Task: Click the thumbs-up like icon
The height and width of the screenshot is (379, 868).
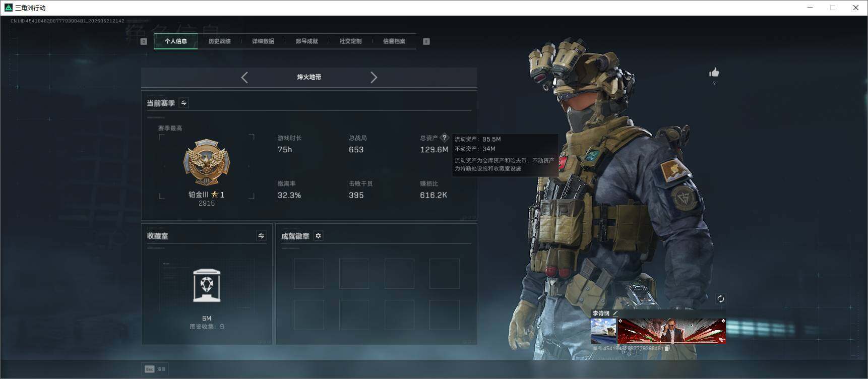Action: pos(714,73)
